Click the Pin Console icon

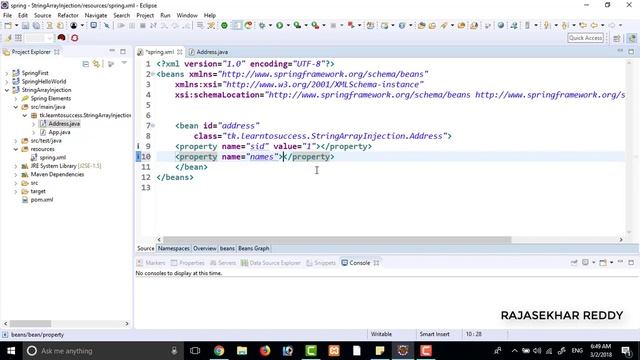click(574, 262)
